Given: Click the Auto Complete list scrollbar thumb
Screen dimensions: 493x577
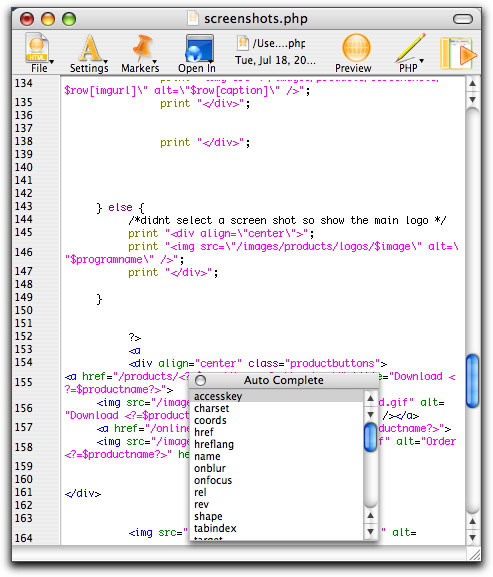Looking at the screenshot, I should (370, 438).
